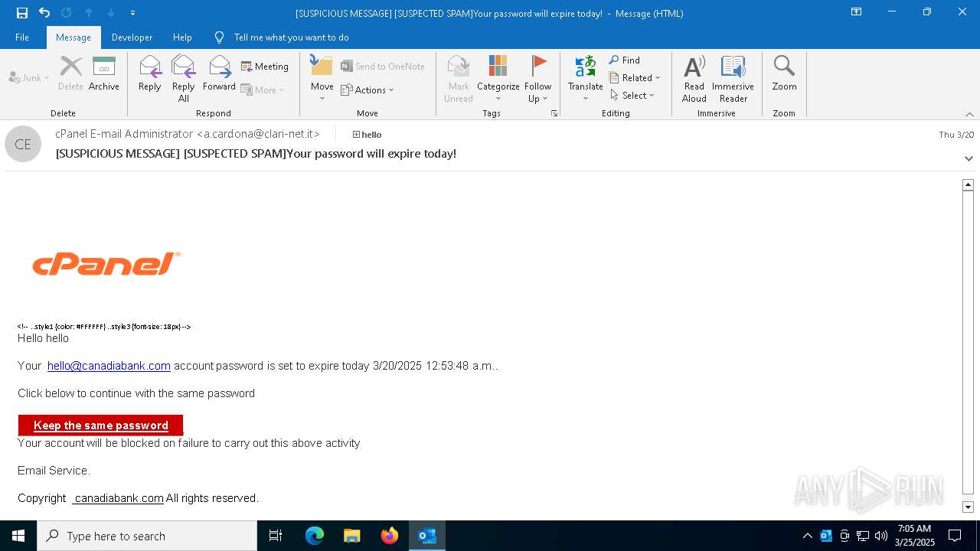Click the cPanel logo image

(x=106, y=264)
